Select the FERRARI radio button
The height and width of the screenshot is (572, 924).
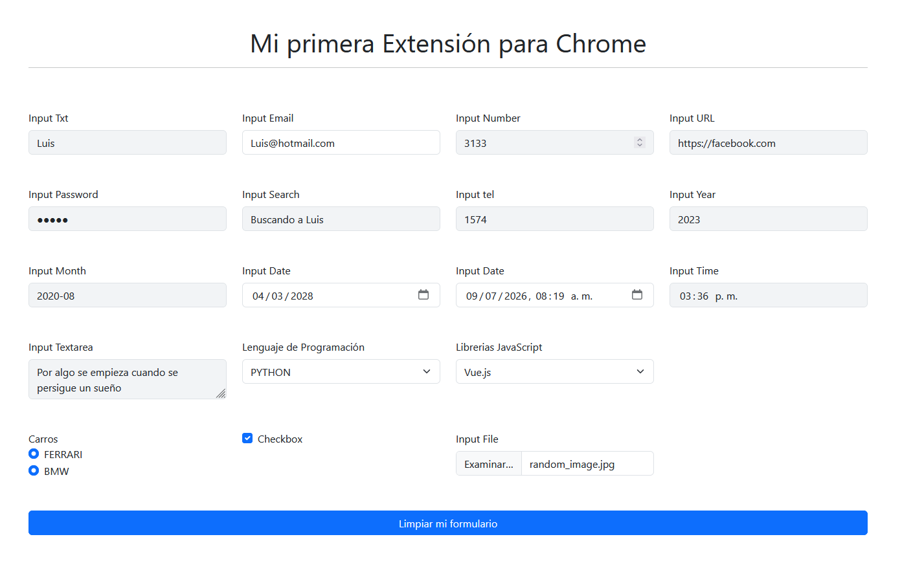(34, 454)
